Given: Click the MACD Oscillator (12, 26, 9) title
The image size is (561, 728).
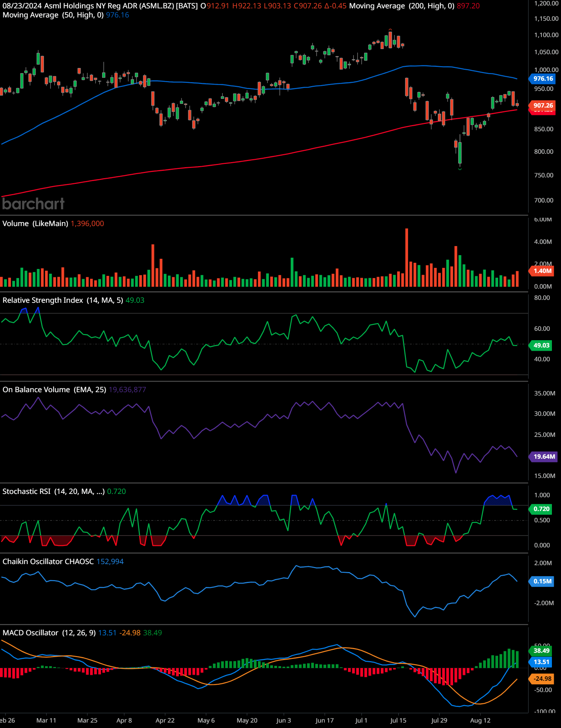Looking at the screenshot, I should pyautogui.click(x=49, y=633).
